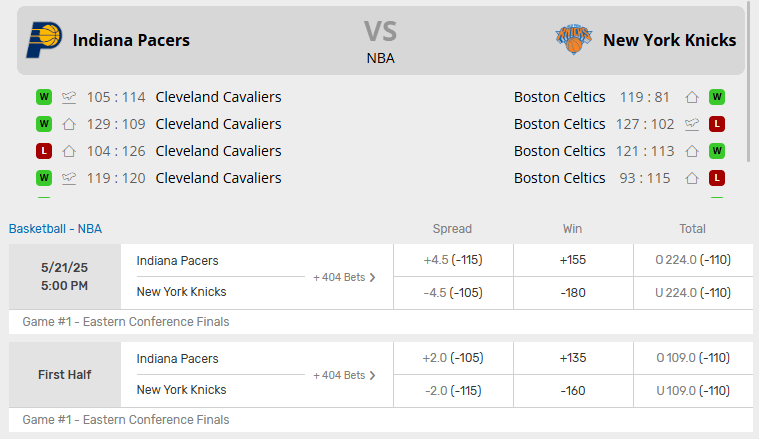Screen dimensions: 759x439
Task: Expand +404 Bets for First Half
Action: pyautogui.click(x=344, y=375)
